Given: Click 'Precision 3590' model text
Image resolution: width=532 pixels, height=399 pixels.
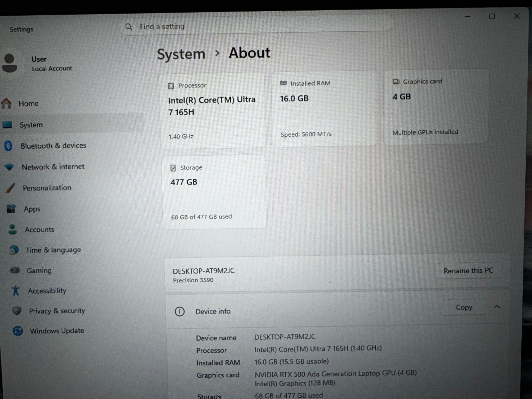Looking at the screenshot, I should tap(193, 280).
